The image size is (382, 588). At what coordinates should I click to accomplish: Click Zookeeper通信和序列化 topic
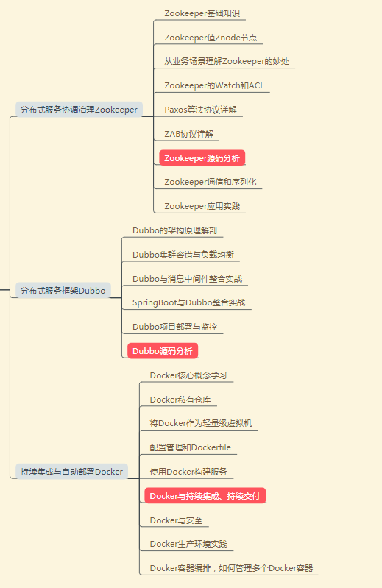211,182
